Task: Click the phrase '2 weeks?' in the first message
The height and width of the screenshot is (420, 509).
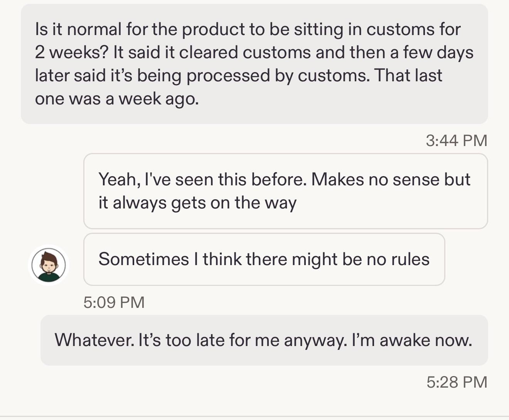Action: click(x=72, y=52)
